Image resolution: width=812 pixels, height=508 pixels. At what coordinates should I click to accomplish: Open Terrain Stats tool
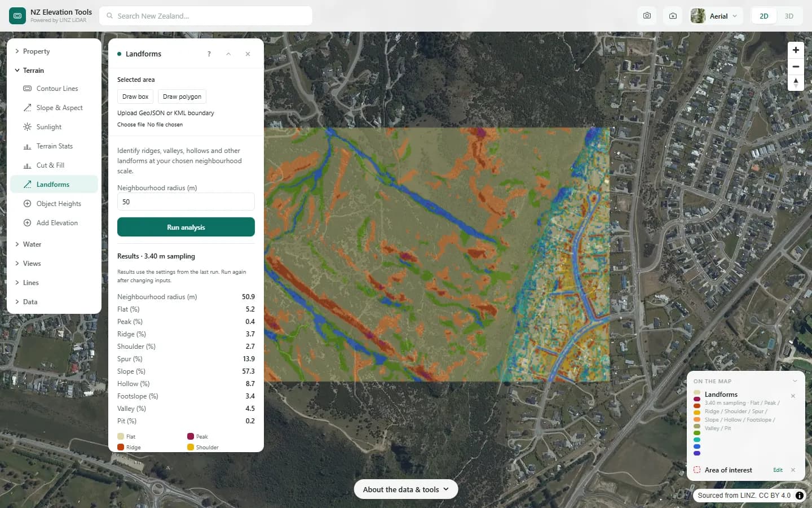click(54, 146)
